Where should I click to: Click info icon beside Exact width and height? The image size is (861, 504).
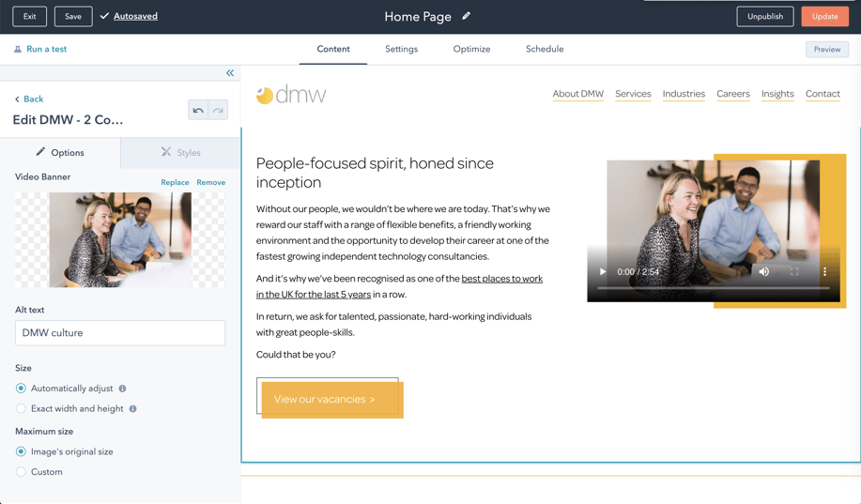(133, 409)
